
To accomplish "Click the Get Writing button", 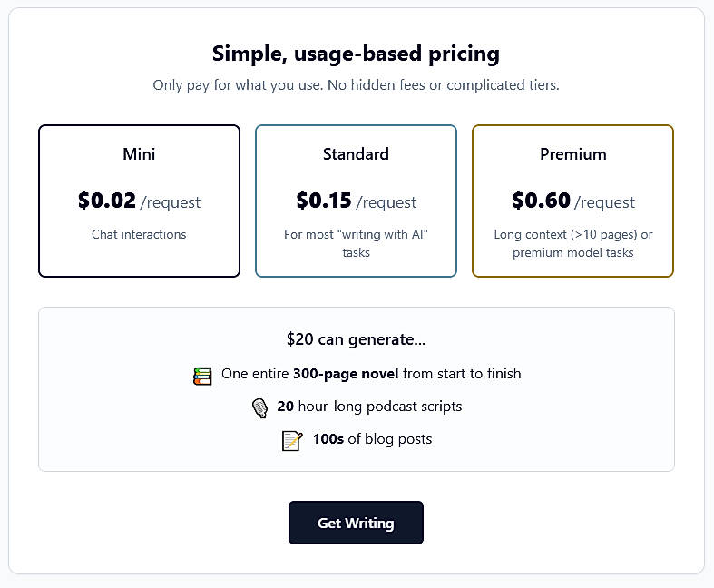I will [356, 523].
